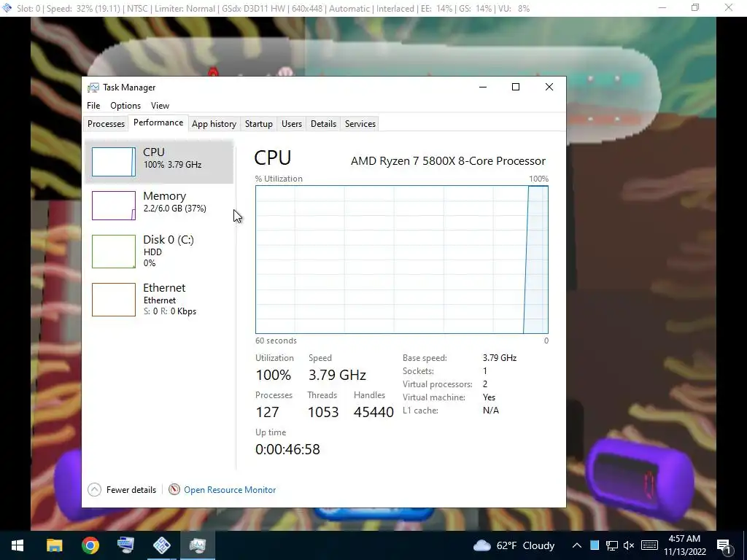Viewport: 747px width, 560px height.
Task: Select the Performance tab
Action: point(158,122)
